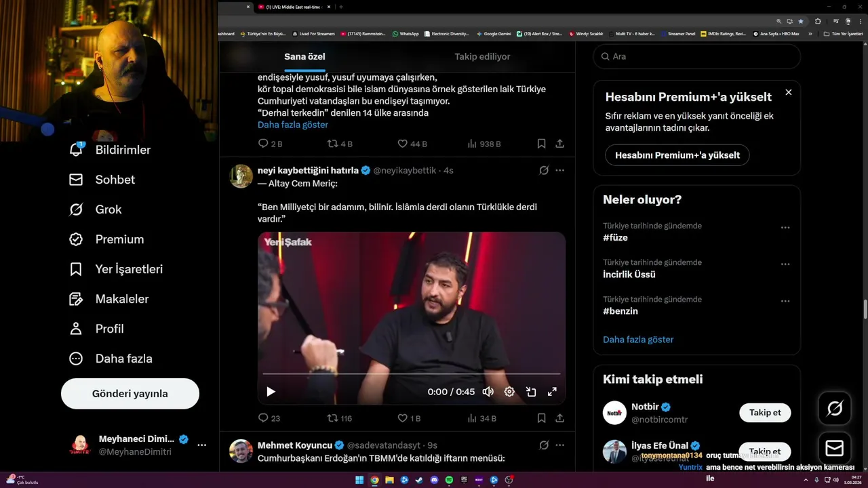
Task: Open Windows Start button on taskbar
Action: pyautogui.click(x=359, y=480)
